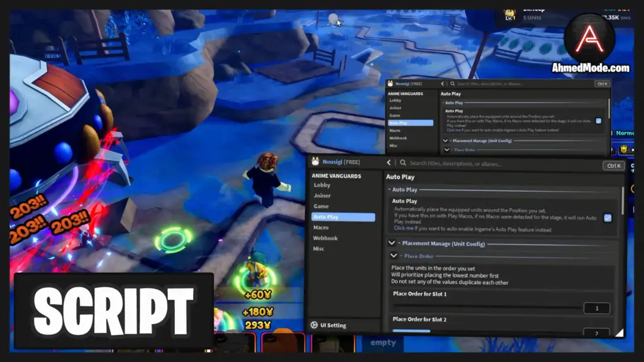
Task: Click the Place Order for Slot 1 slider
Action: click(487, 306)
